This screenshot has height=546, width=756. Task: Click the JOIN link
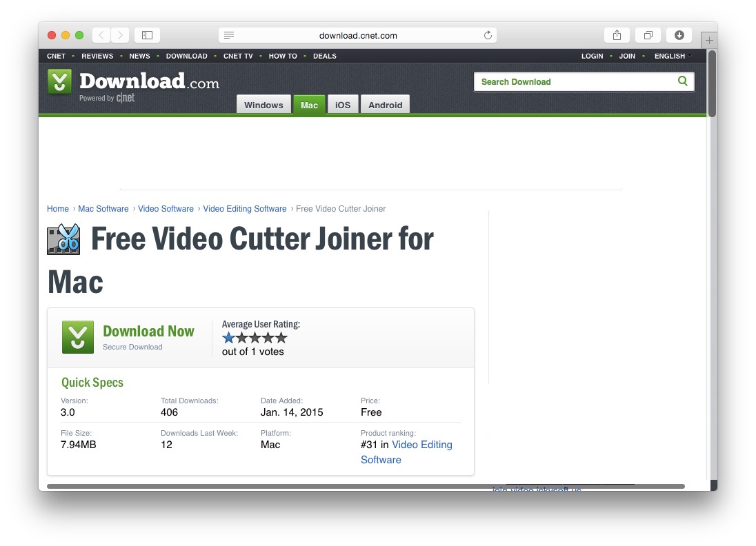[627, 56]
